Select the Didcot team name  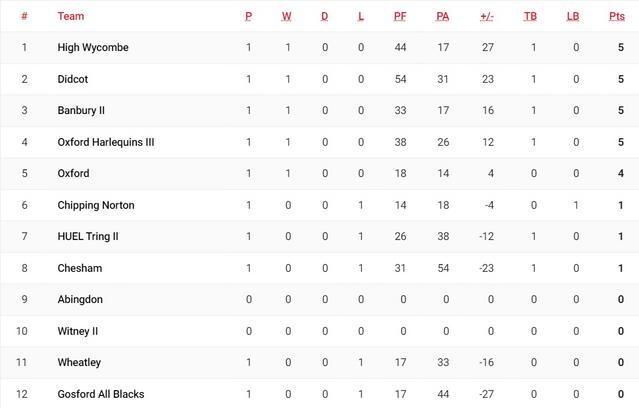75,79
